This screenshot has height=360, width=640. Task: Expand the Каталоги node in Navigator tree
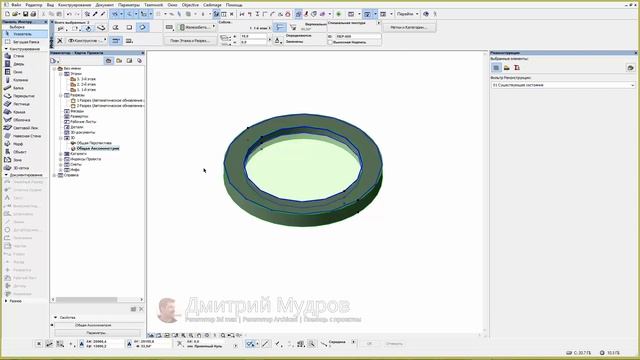[61, 154]
